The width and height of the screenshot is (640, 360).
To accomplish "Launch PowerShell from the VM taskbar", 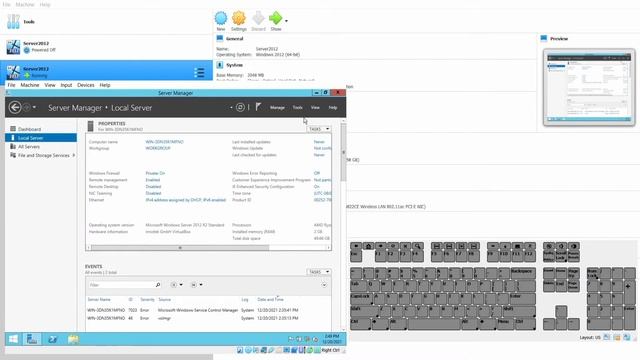I will [53, 339].
